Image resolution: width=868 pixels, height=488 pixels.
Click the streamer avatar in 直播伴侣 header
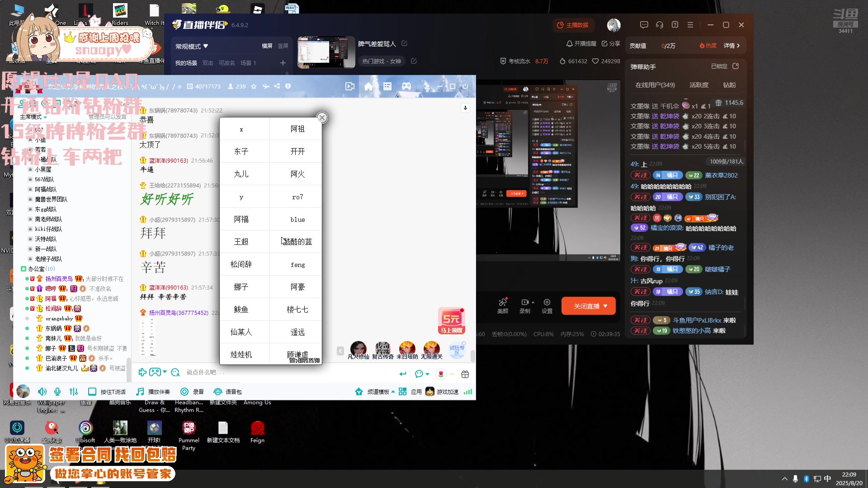pos(613,25)
